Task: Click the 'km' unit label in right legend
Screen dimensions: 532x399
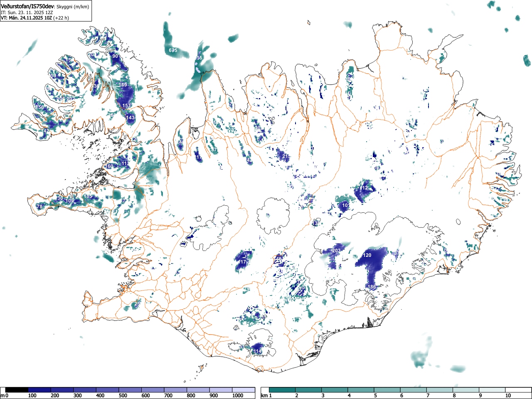Action: [x=264, y=396]
